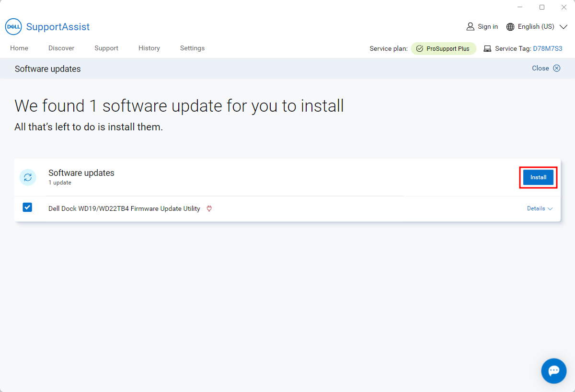Open the History tab
This screenshot has height=392, width=575.
(149, 48)
